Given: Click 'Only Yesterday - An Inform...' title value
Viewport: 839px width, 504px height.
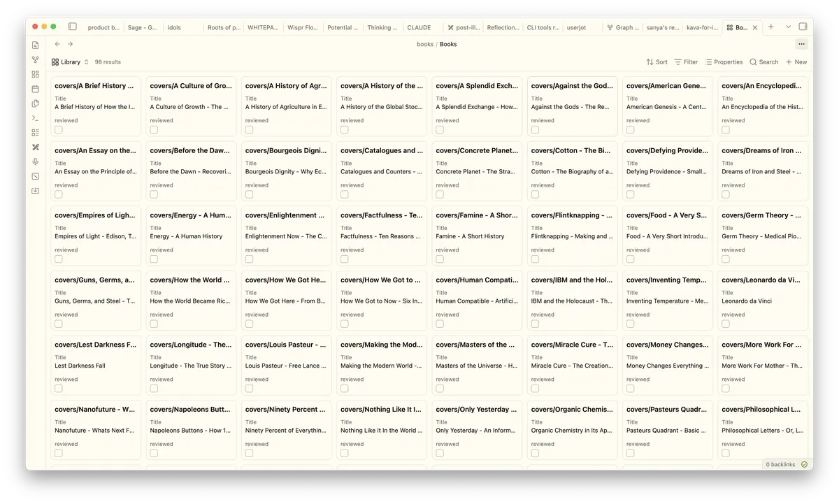Looking at the screenshot, I should coord(476,431).
